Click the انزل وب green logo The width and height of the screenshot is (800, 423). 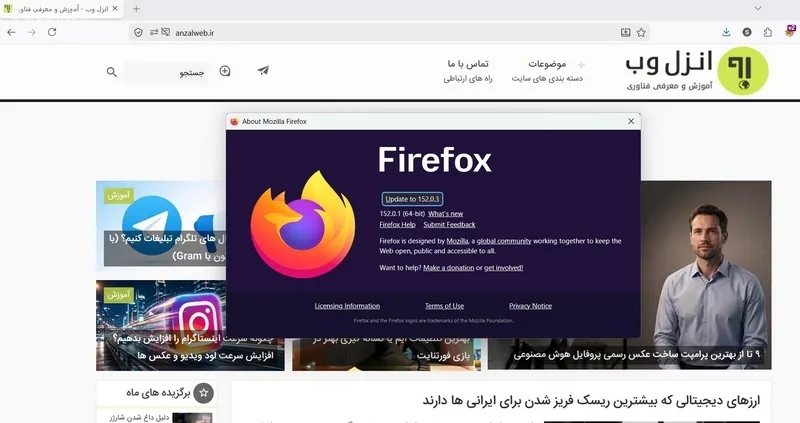point(742,70)
